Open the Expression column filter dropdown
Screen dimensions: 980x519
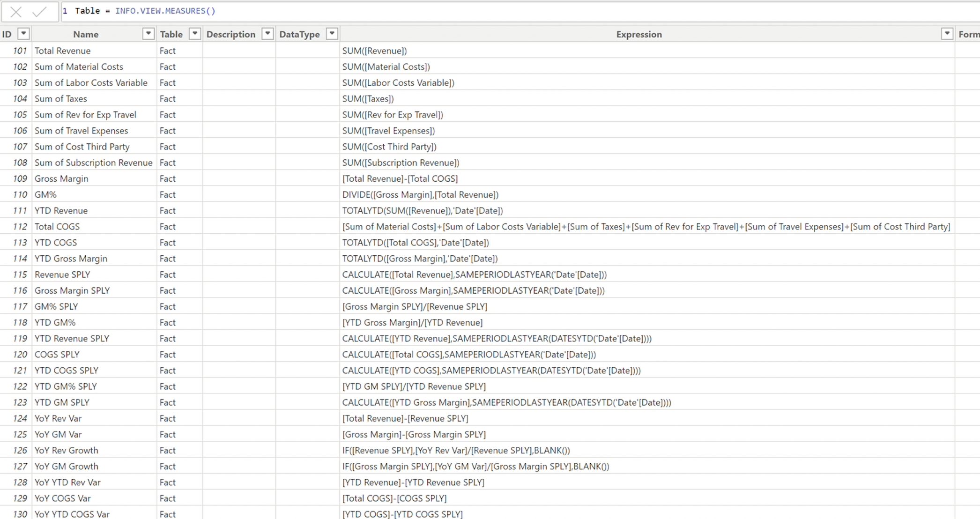pos(947,34)
